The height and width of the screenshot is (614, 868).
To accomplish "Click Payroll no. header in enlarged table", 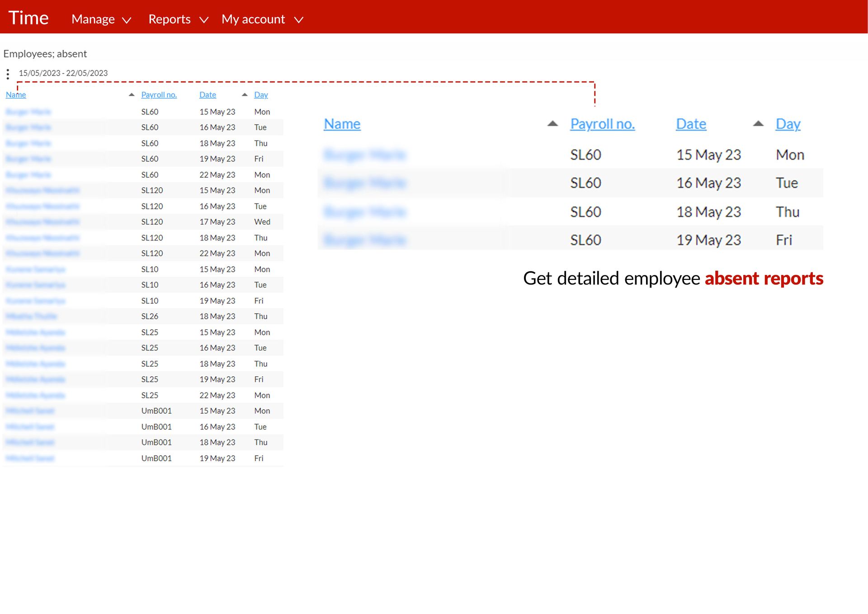I will 603,124.
